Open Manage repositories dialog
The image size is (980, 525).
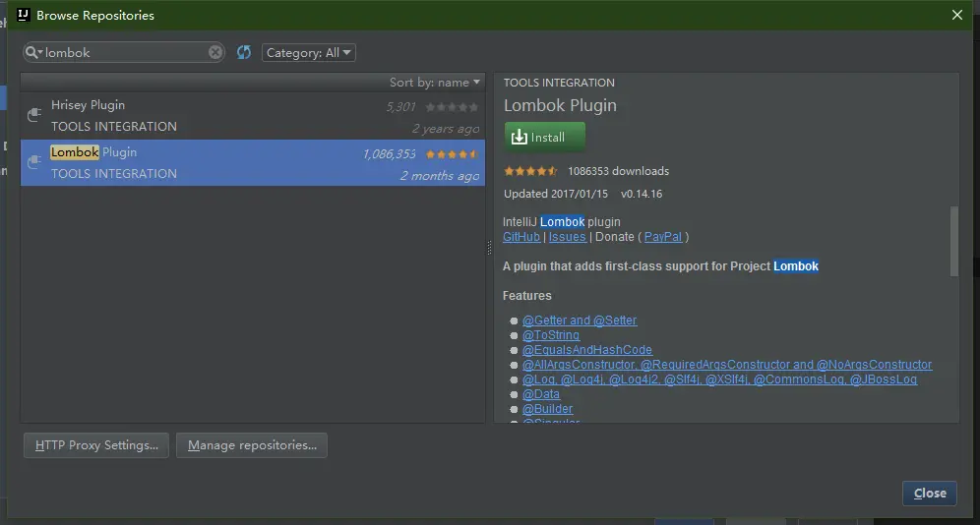pos(252,445)
